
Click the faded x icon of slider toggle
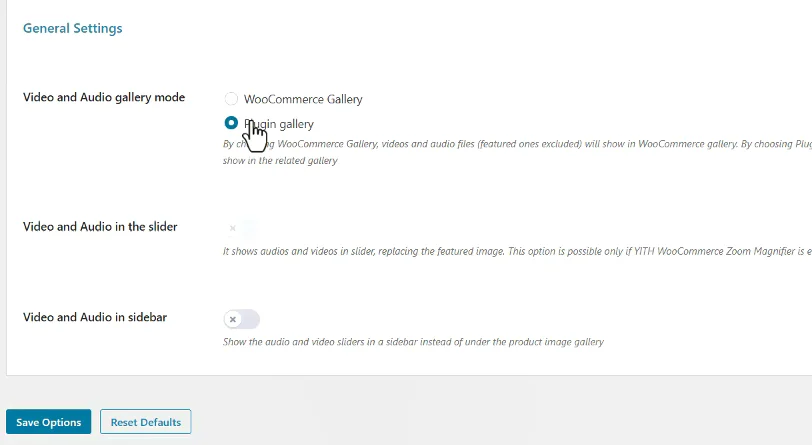point(233,228)
